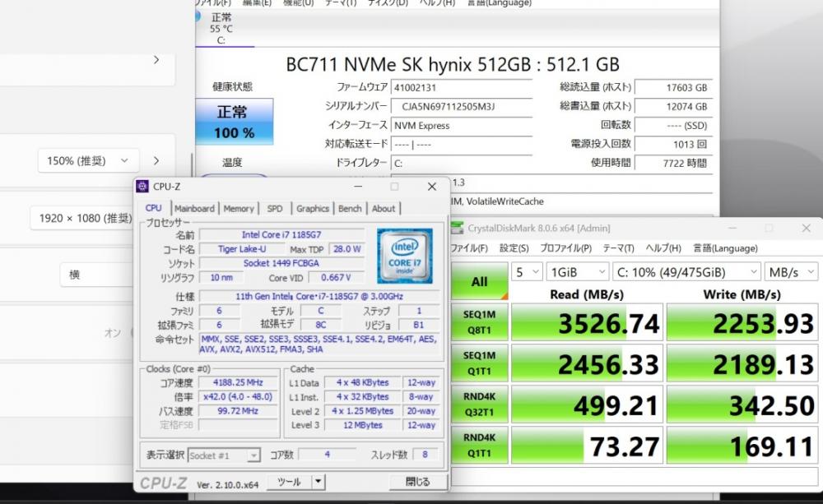Click the 総書込量 value 12074 GB
Screen dimensions: 823x504
pyautogui.click(x=673, y=106)
